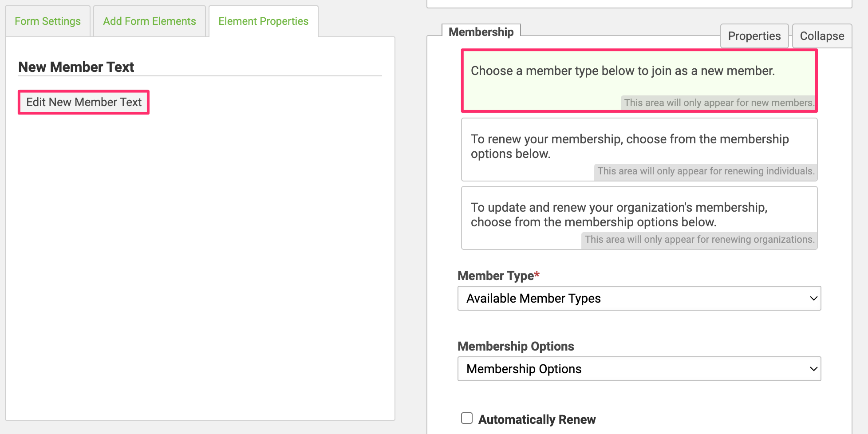Click the Member Type field label
868x434 pixels.
(498, 276)
